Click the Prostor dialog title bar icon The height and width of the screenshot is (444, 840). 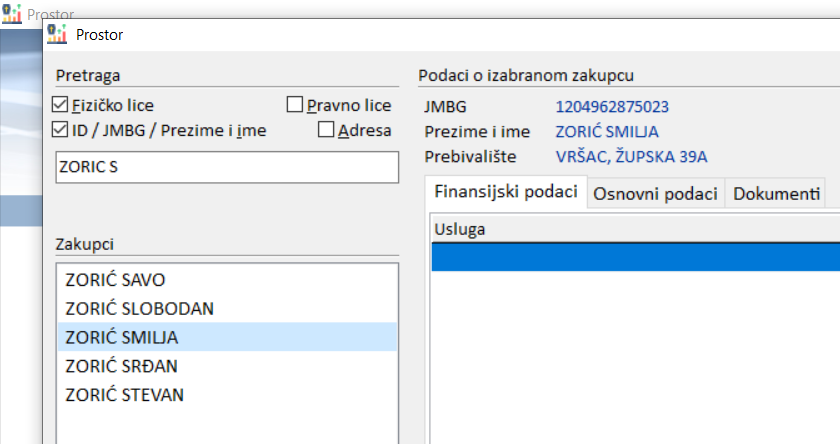57,35
